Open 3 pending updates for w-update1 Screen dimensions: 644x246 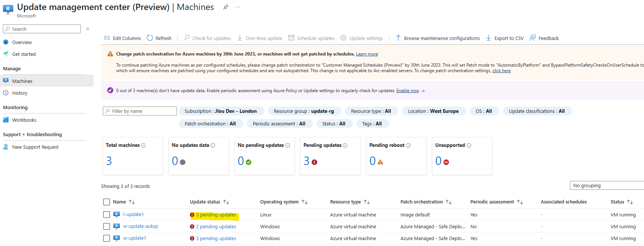(216, 239)
